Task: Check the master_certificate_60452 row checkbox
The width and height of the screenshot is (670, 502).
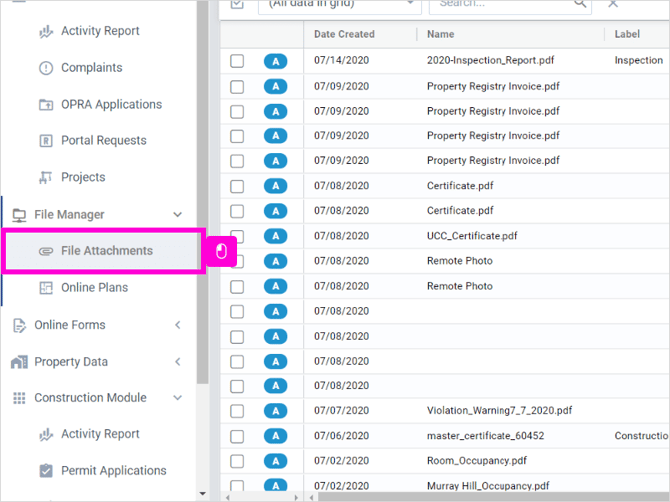Action: click(x=237, y=436)
